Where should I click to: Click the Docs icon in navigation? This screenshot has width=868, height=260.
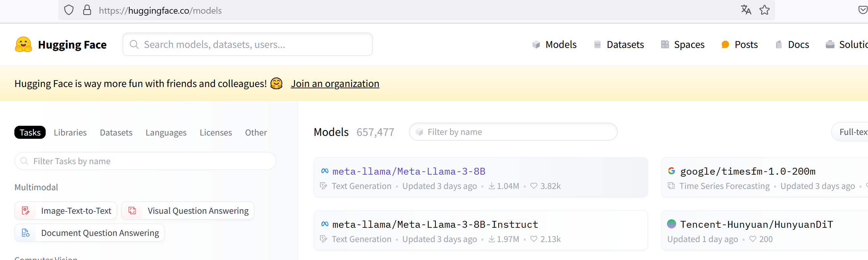[779, 44]
